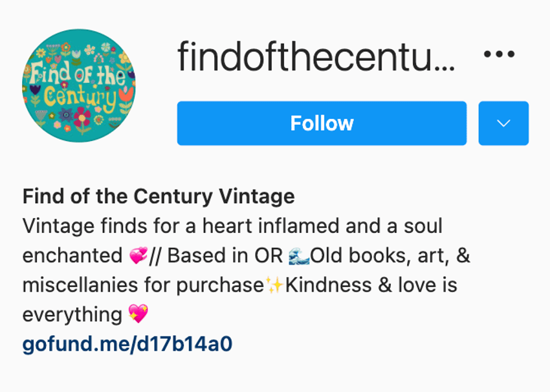Click the findofthecentu... username heading

(x=316, y=56)
